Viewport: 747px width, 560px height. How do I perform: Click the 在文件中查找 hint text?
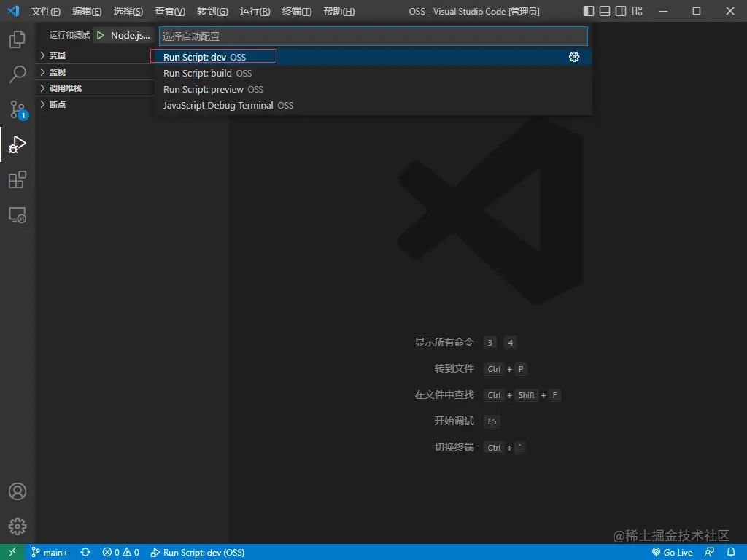pos(444,394)
